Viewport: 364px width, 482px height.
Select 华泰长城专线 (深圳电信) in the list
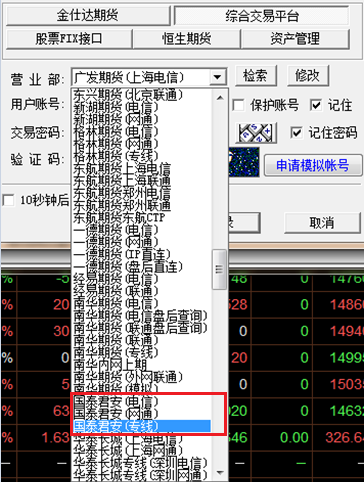(142, 463)
